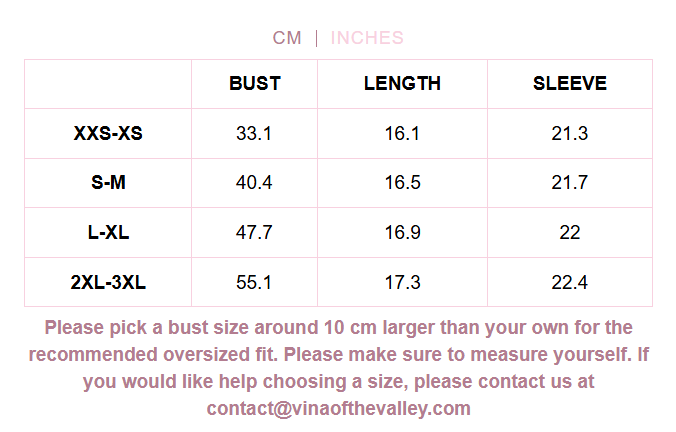
Task: Click bust value 40.4 for S-M
Action: (254, 183)
